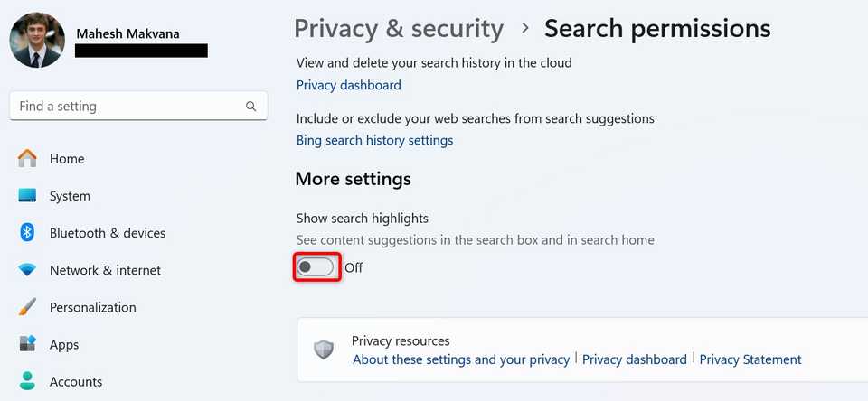868x401 pixels.
Task: Open Bluetooth & devices settings
Action: click(108, 233)
